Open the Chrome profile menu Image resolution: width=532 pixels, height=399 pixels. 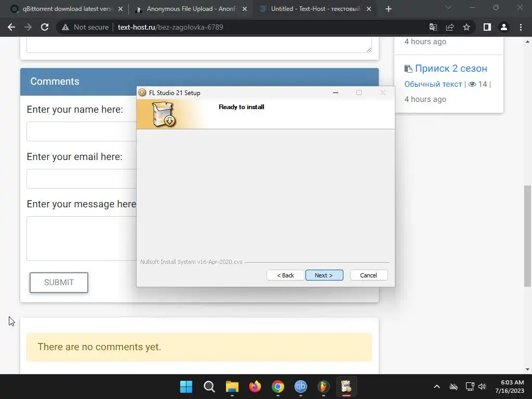pos(504,27)
